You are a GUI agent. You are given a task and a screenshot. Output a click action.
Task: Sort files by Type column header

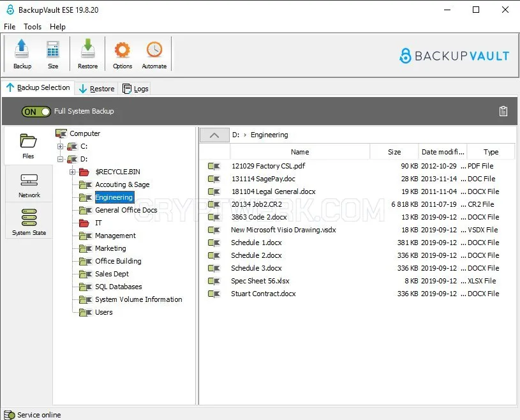coord(491,152)
